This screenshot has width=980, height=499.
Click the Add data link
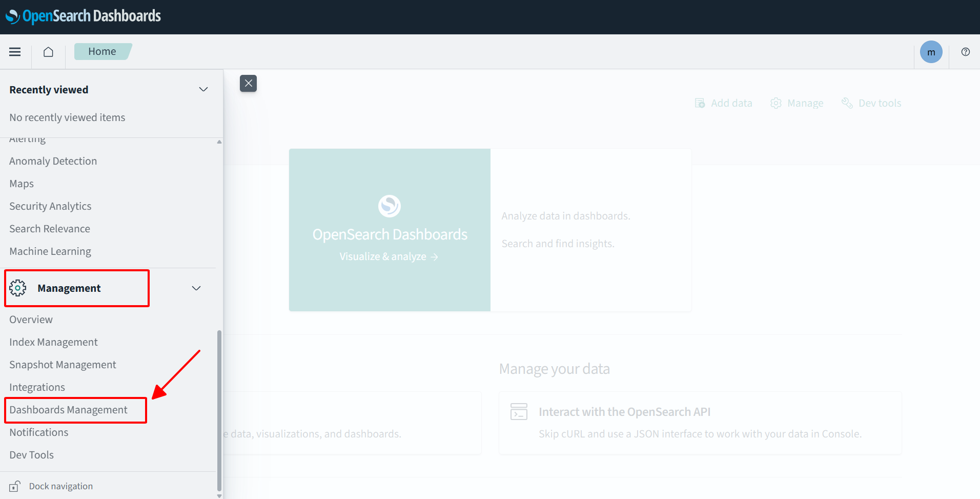point(724,103)
